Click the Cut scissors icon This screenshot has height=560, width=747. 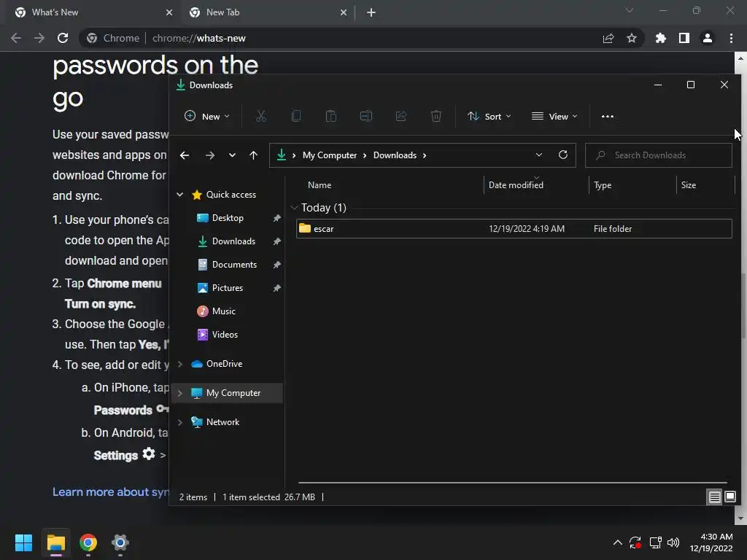point(261,116)
